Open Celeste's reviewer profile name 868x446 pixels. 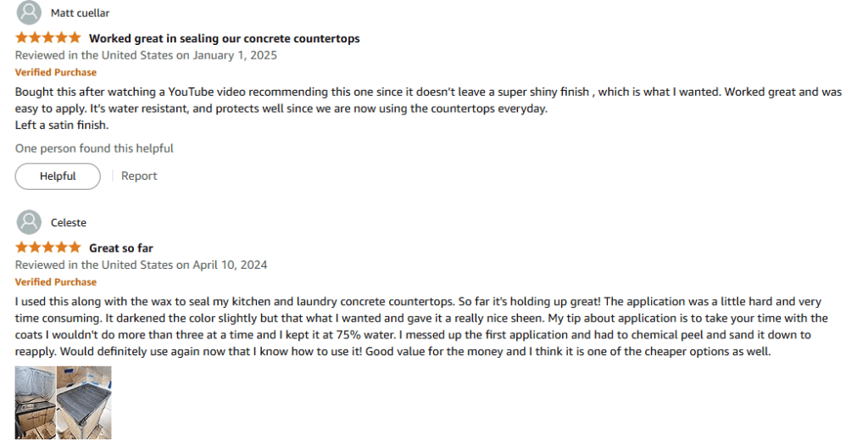pyautogui.click(x=69, y=222)
